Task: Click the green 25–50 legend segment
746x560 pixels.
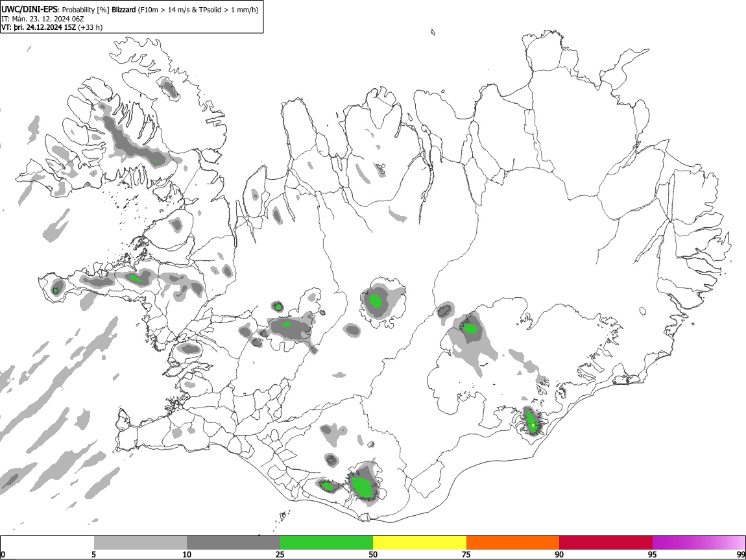Action: (326, 543)
